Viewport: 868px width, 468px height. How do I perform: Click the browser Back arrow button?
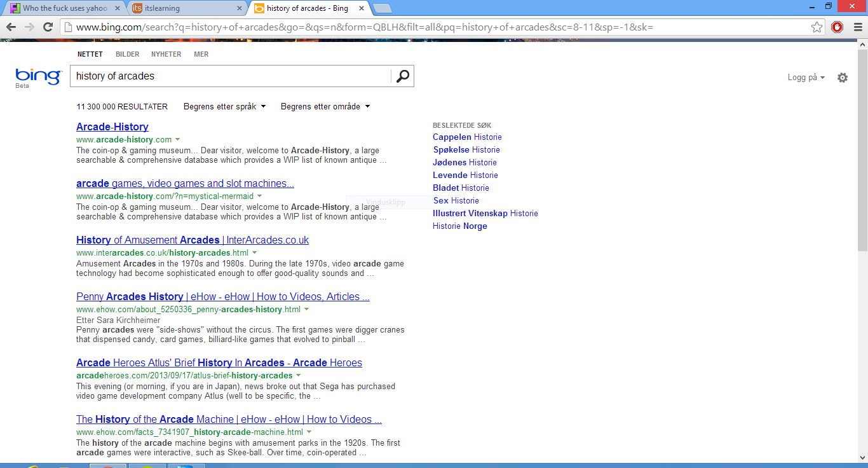coord(11,27)
